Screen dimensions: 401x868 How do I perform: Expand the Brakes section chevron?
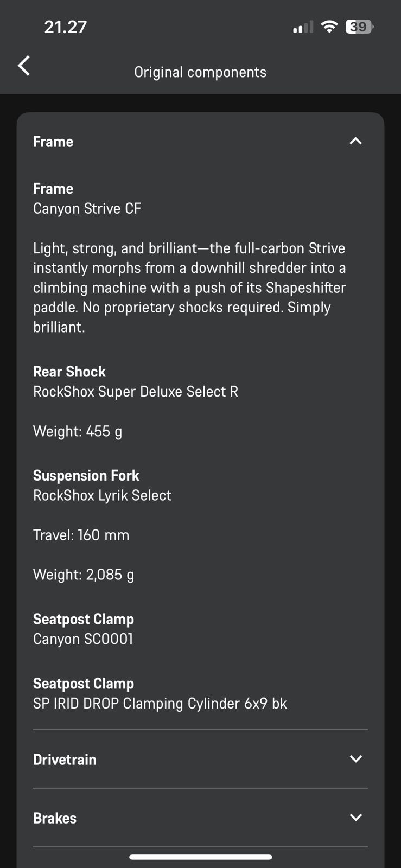tap(355, 818)
